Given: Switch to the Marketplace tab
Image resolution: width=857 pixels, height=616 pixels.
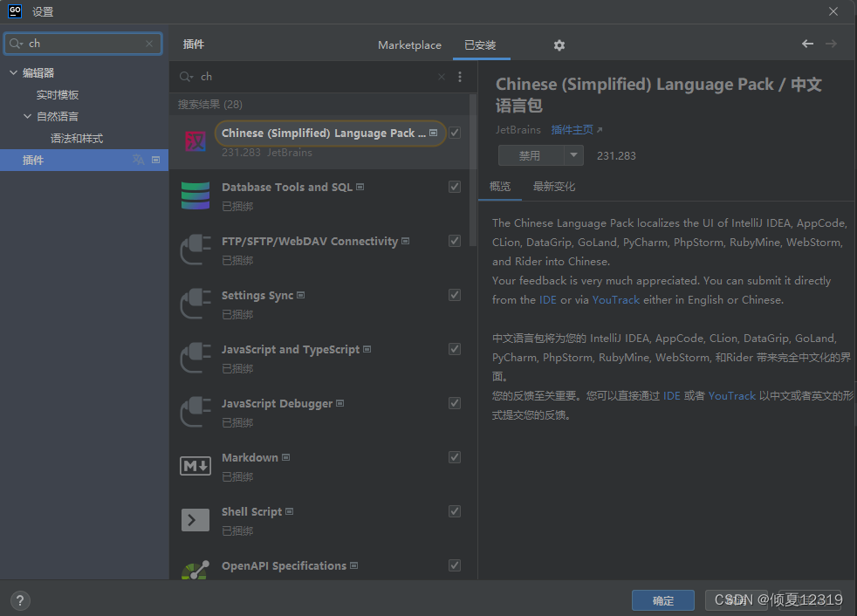Looking at the screenshot, I should [x=409, y=45].
